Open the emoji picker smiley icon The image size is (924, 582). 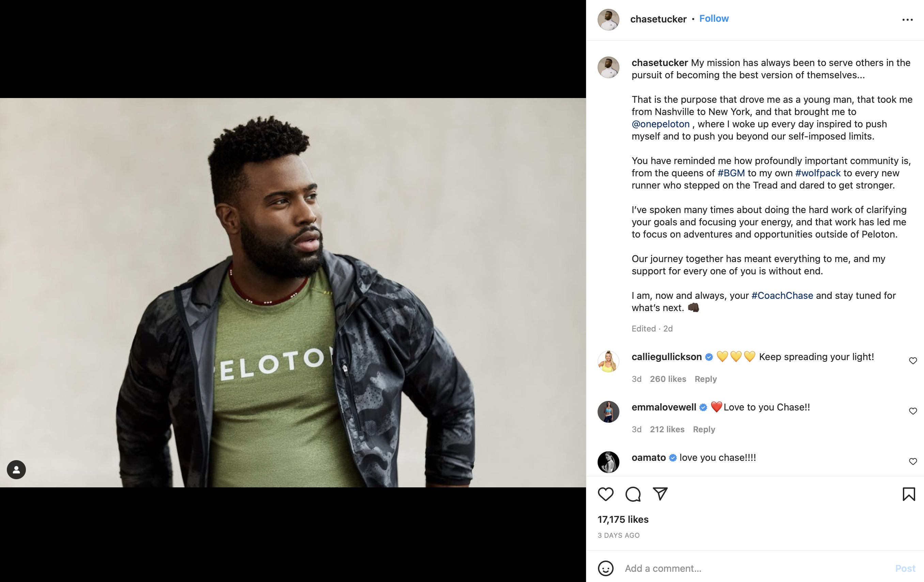pyautogui.click(x=605, y=568)
